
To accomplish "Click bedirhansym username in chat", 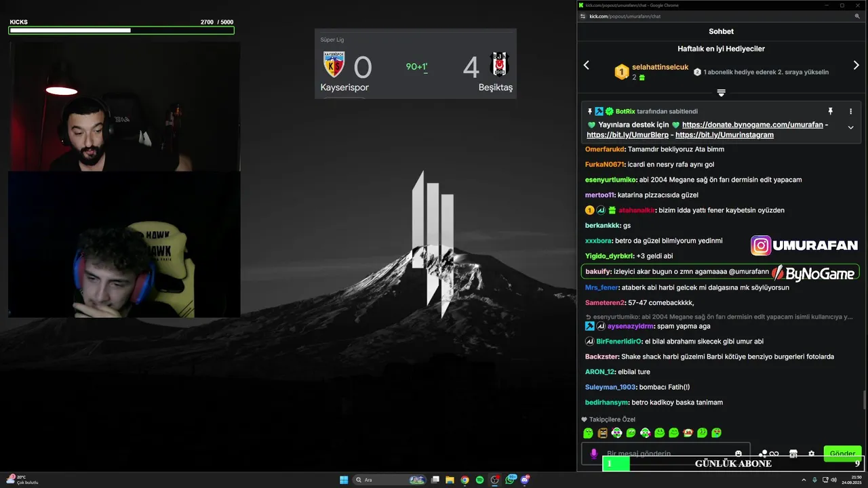I will pyautogui.click(x=608, y=402).
